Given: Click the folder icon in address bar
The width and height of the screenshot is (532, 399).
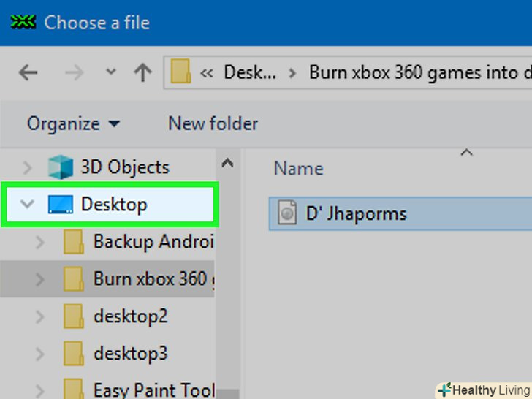Looking at the screenshot, I should point(180,72).
